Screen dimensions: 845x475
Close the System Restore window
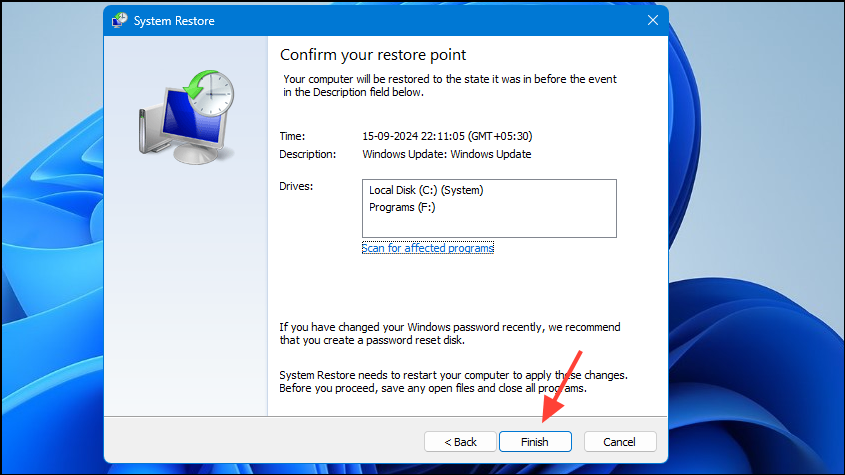tap(653, 20)
